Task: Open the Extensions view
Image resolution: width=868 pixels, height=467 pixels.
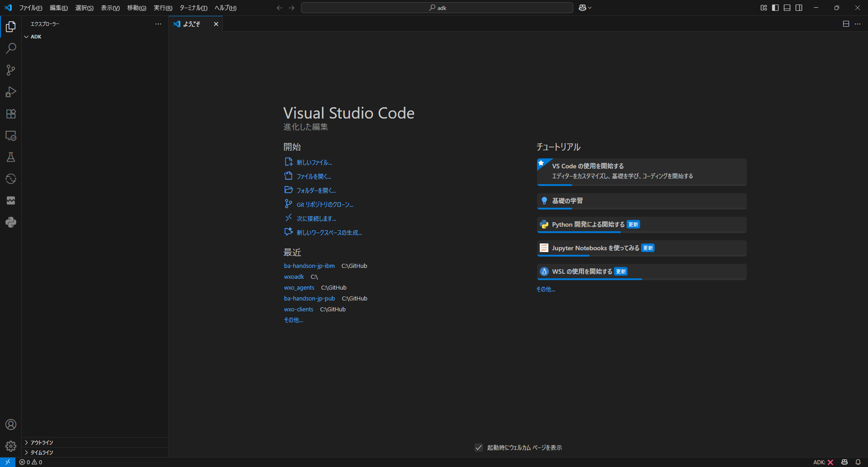Action: 11,114
